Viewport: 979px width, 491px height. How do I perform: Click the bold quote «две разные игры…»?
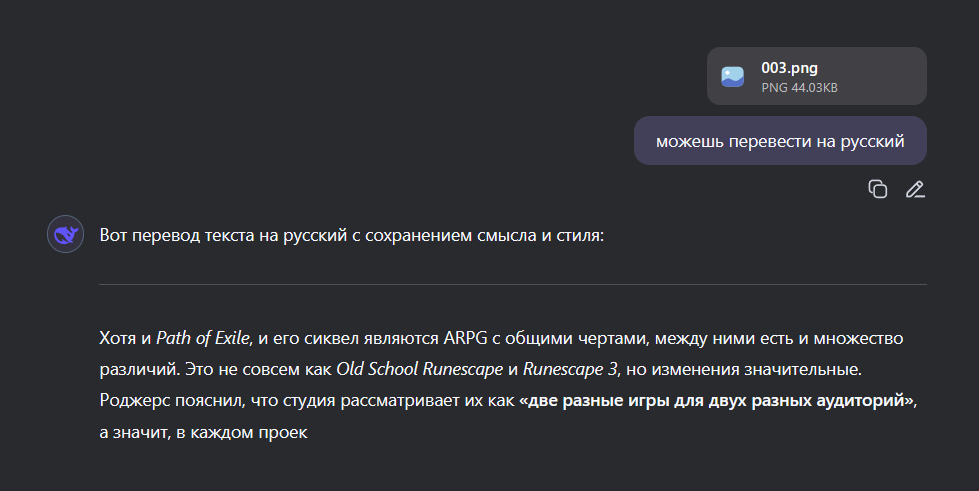(716, 400)
